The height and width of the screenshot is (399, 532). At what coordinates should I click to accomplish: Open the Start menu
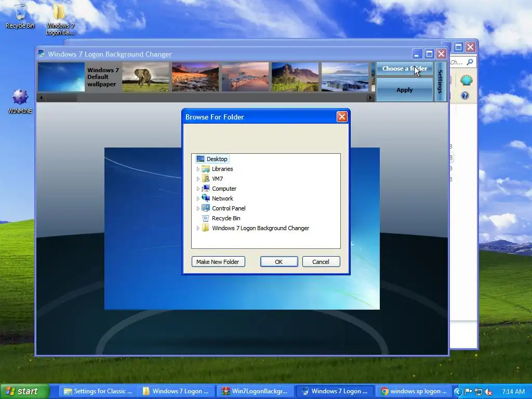tap(24, 391)
